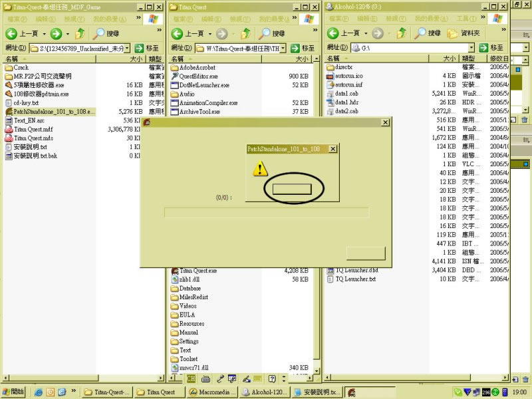
Task: Click the Internet Explorer quick launch icon
Action: point(39,392)
